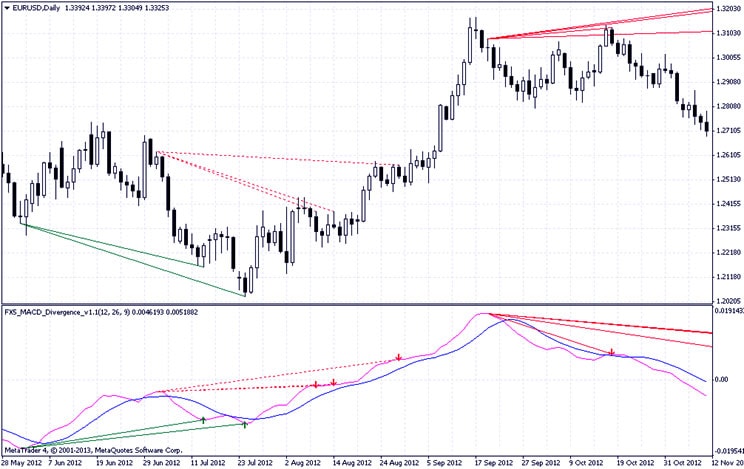
Task: Click the dropdown arrow before EURUSD,Daily
Action: pyautogui.click(x=8, y=7)
